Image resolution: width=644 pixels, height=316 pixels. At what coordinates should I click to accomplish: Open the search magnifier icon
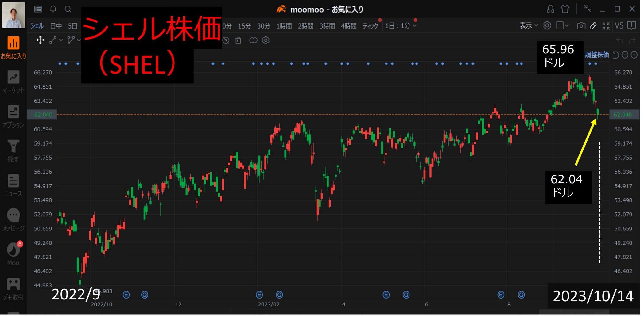68,9
